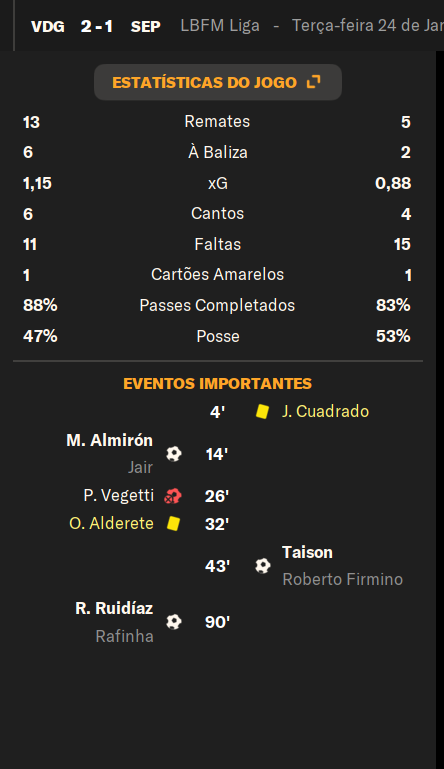The height and width of the screenshot is (769, 444).
Task: Click Taison's goal ball icon at 43'
Action: coord(263,566)
